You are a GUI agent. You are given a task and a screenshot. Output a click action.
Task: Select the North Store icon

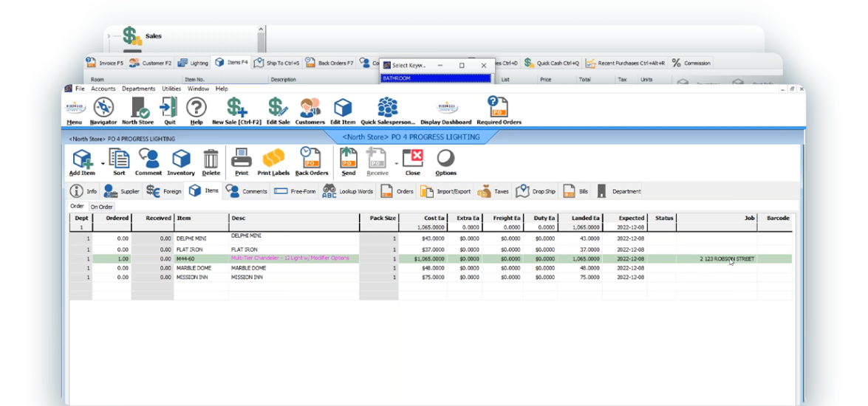point(138,111)
